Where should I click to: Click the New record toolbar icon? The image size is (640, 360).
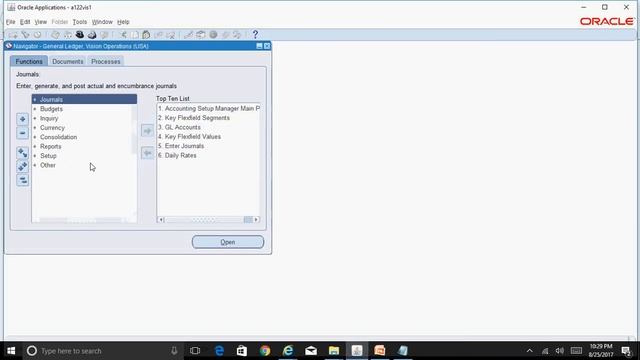13,35
